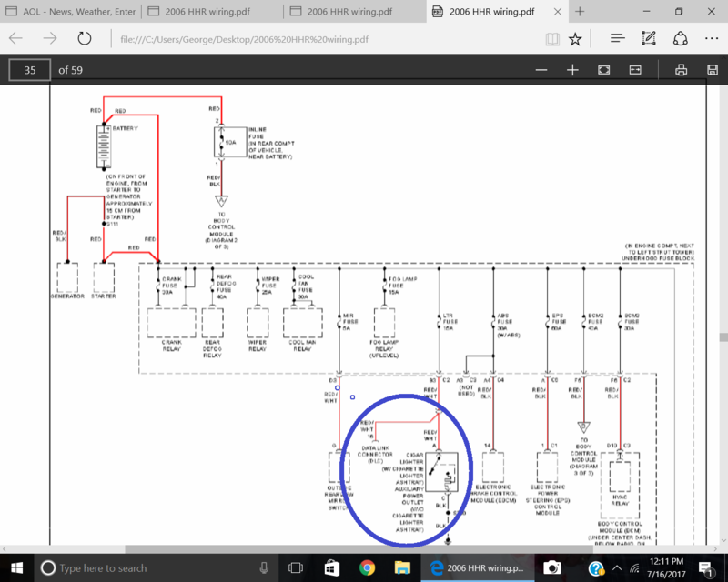The height and width of the screenshot is (582, 728).
Task: Toggle Reading view mode
Action: pyautogui.click(x=552, y=39)
